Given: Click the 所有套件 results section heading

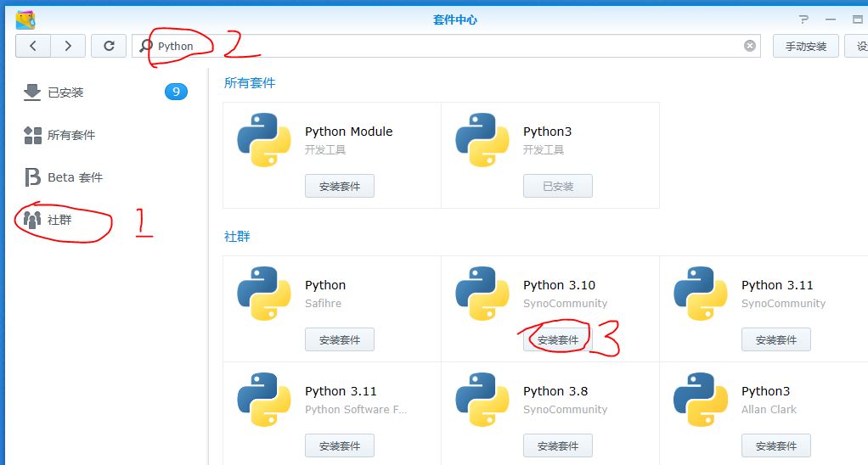Looking at the screenshot, I should point(250,83).
